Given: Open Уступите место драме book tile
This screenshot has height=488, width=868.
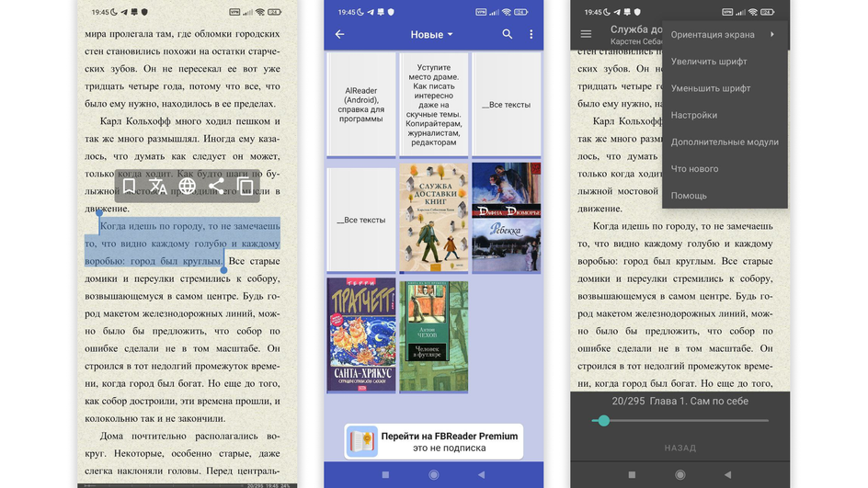Looking at the screenshot, I should [x=433, y=105].
